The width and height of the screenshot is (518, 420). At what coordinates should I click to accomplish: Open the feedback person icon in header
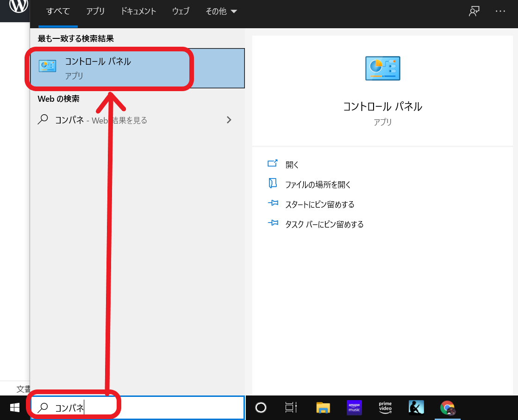pos(474,11)
